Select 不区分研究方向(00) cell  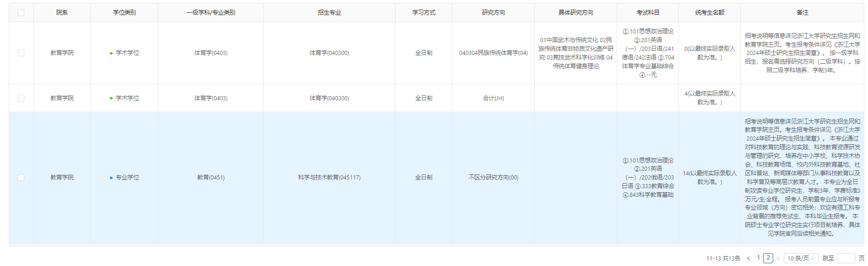494,178
